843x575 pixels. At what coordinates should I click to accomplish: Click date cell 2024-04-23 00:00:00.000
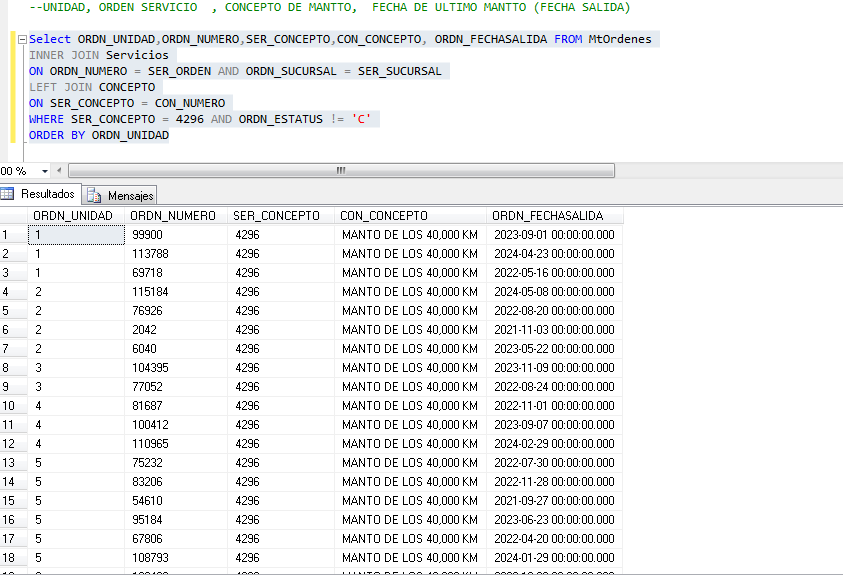coord(555,254)
